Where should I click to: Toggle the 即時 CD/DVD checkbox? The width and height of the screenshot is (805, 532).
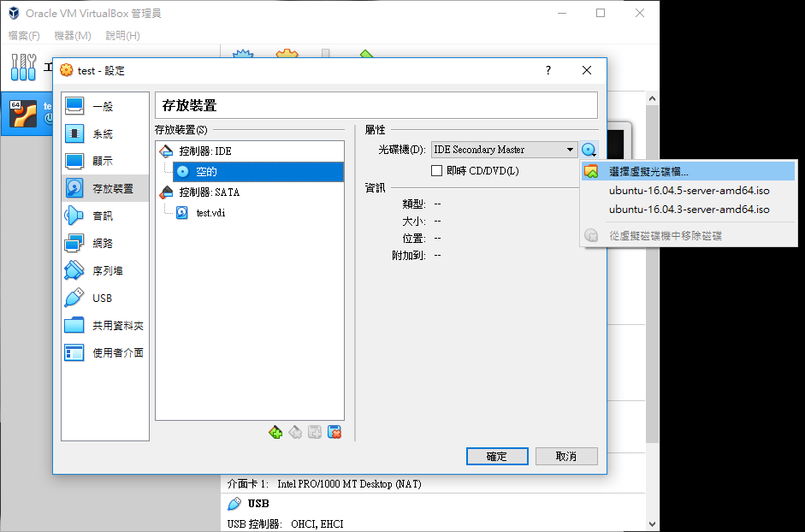click(437, 170)
